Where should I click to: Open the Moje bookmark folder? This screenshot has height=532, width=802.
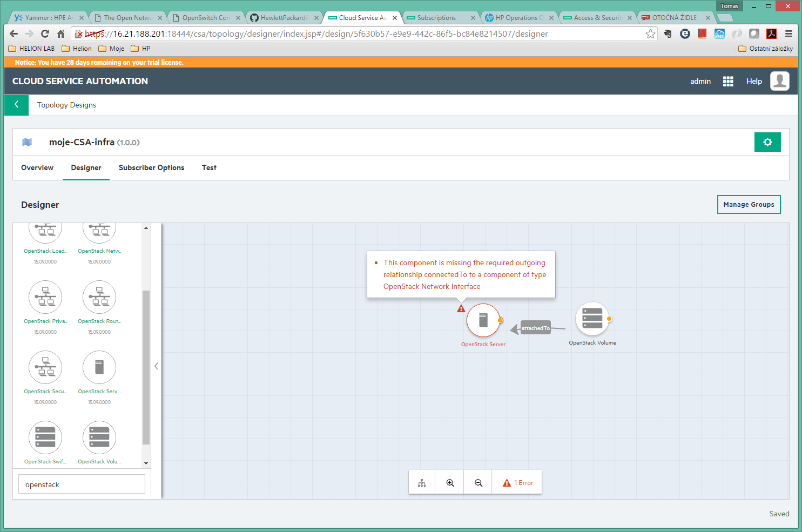[111, 48]
